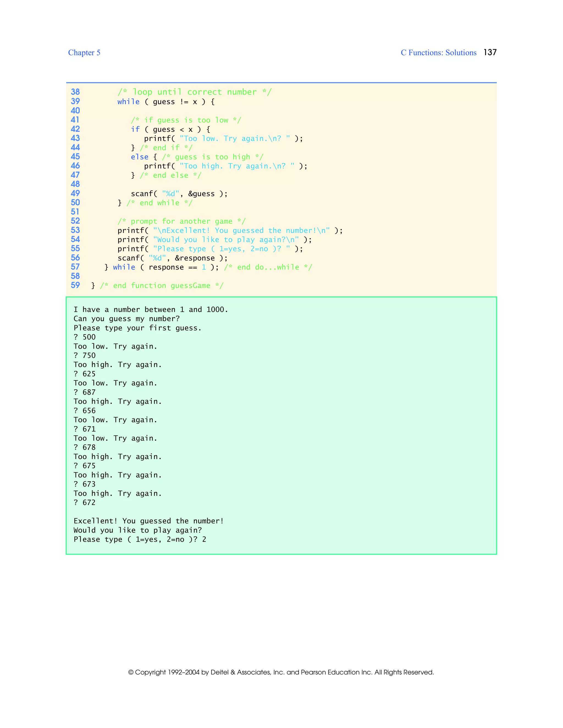The image size is (563, 728).
Task: Click the Too high printf statement
Action: (225, 166)
